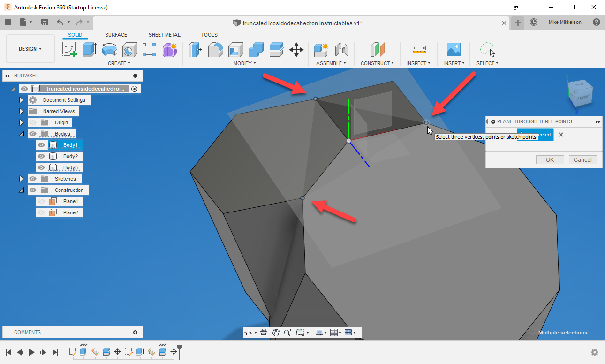Jump to end of design timeline
The width and height of the screenshot is (605, 364).
click(x=55, y=352)
